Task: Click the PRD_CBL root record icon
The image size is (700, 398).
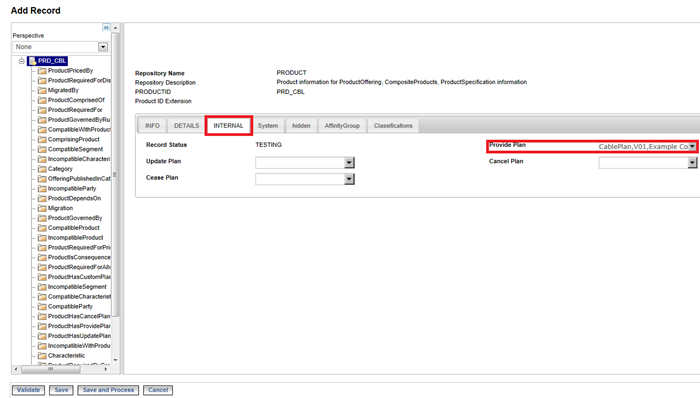Action: [x=33, y=61]
